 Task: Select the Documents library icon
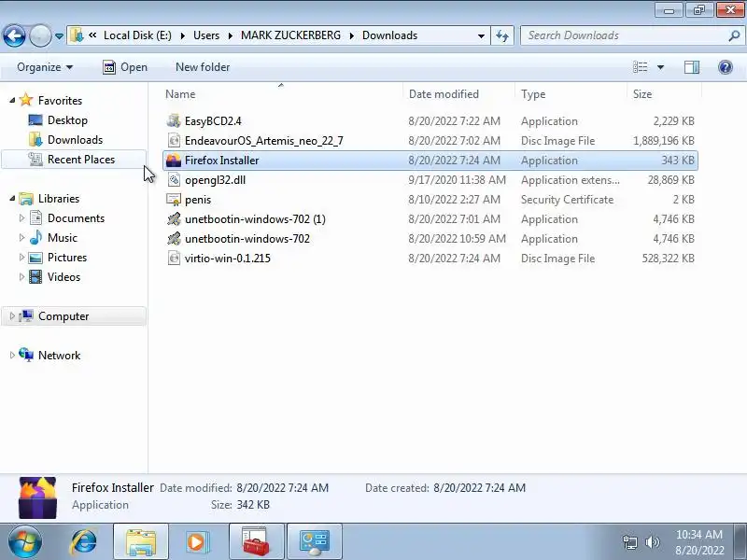tap(35, 217)
